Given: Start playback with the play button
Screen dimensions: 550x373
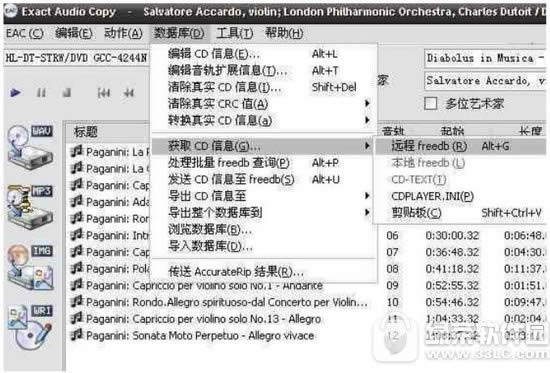Looking at the screenshot, I should (15, 93).
